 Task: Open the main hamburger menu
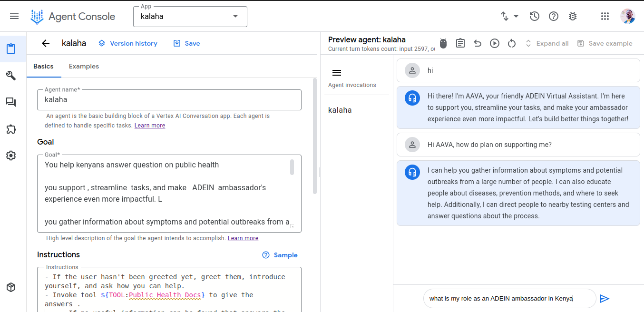point(14,16)
